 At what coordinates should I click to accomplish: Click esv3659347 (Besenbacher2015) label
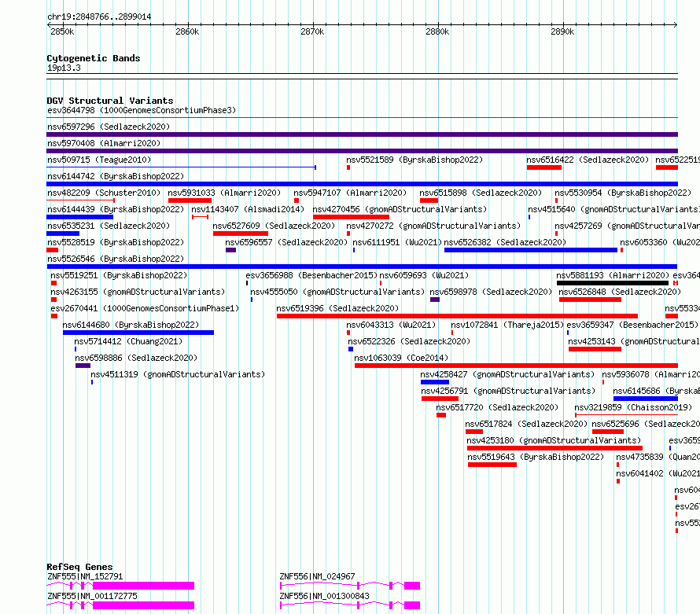click(x=632, y=325)
